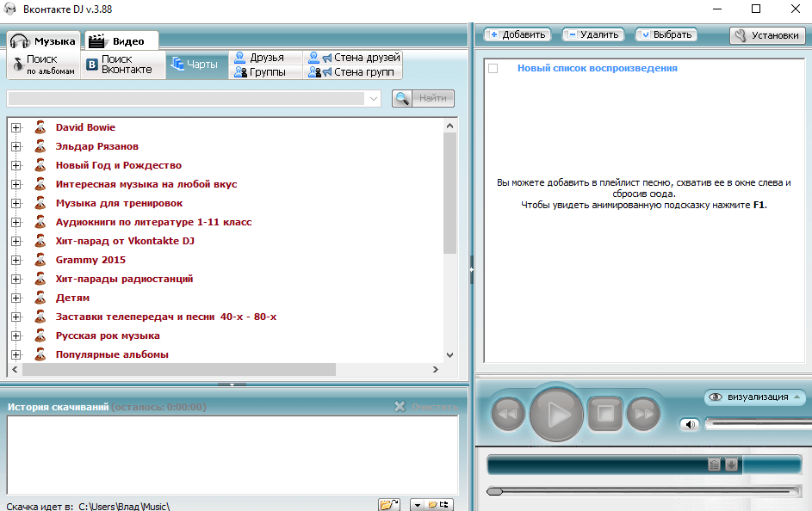Image resolution: width=812 pixels, height=511 pixels.
Task: Click the rewind previous track button
Action: pos(508,414)
